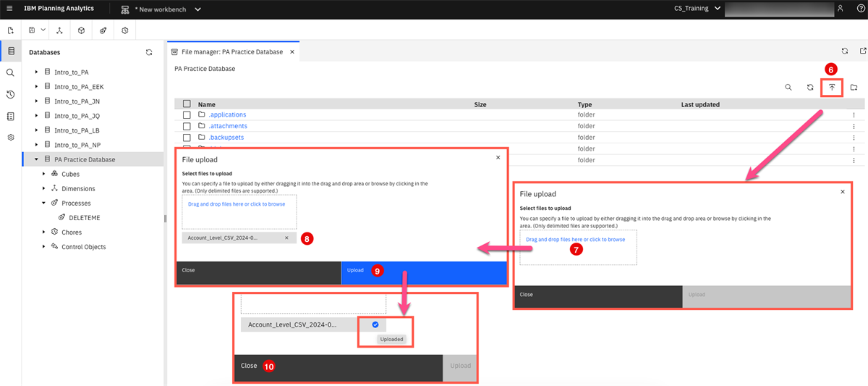Click the new file icon in toolbar
Image resolution: width=868 pixels, height=386 pixels.
pos(10,30)
